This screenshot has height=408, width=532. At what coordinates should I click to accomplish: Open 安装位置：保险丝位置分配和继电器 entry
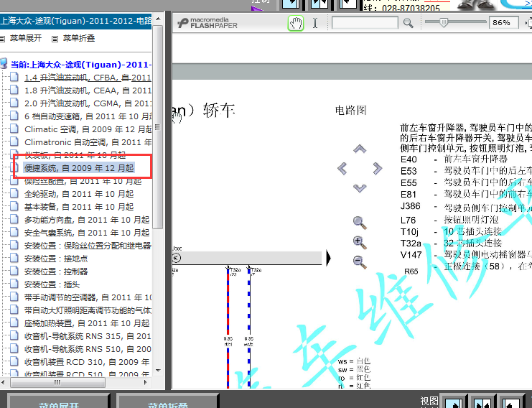88,246
